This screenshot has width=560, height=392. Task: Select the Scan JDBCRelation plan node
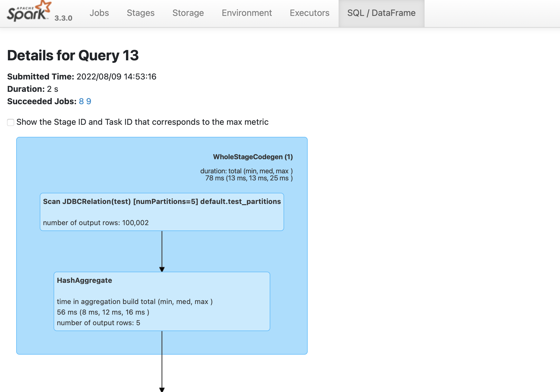pyautogui.click(x=162, y=212)
